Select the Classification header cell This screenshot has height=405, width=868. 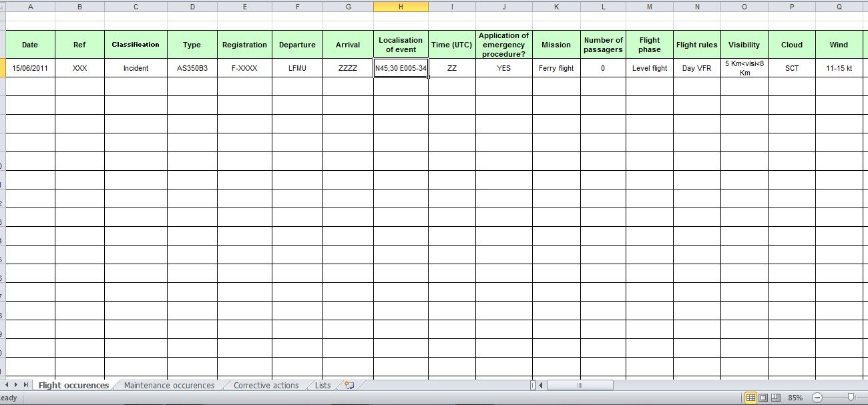[x=136, y=45]
